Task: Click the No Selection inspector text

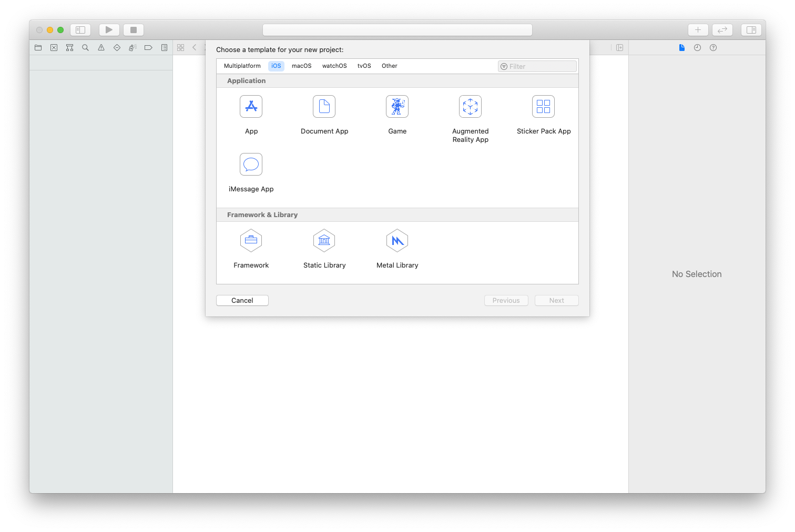Action: 697,274
